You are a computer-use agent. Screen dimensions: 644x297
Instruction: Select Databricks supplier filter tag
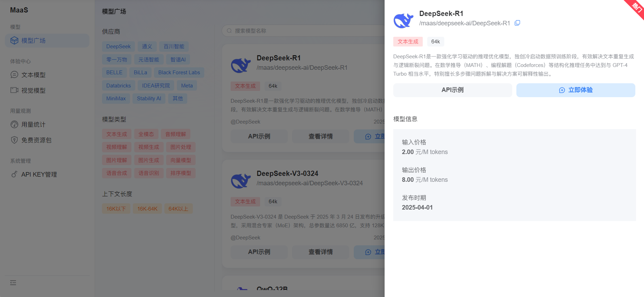pyautogui.click(x=119, y=86)
